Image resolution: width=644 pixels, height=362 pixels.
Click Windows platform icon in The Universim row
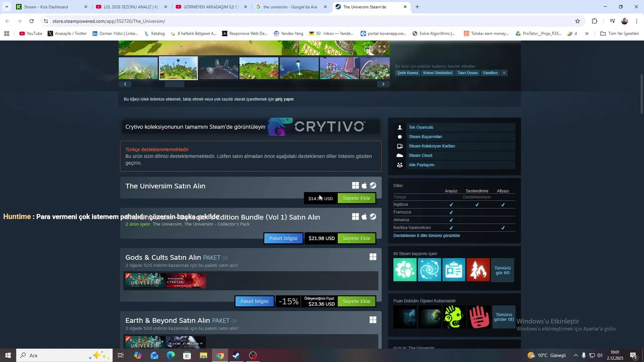355,186
